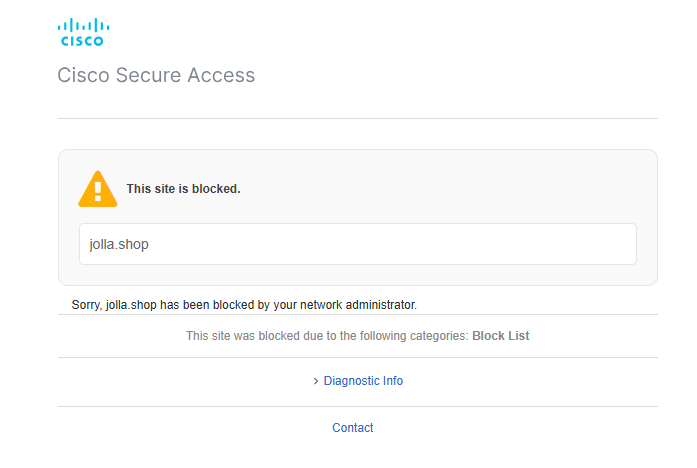Expand the chevron beside Diagnostic Info
This screenshot has height=468, width=697.
point(316,381)
